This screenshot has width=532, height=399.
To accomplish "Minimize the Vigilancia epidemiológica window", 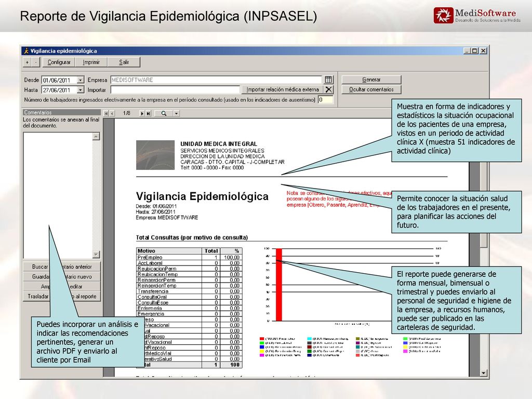I will coord(467,51).
